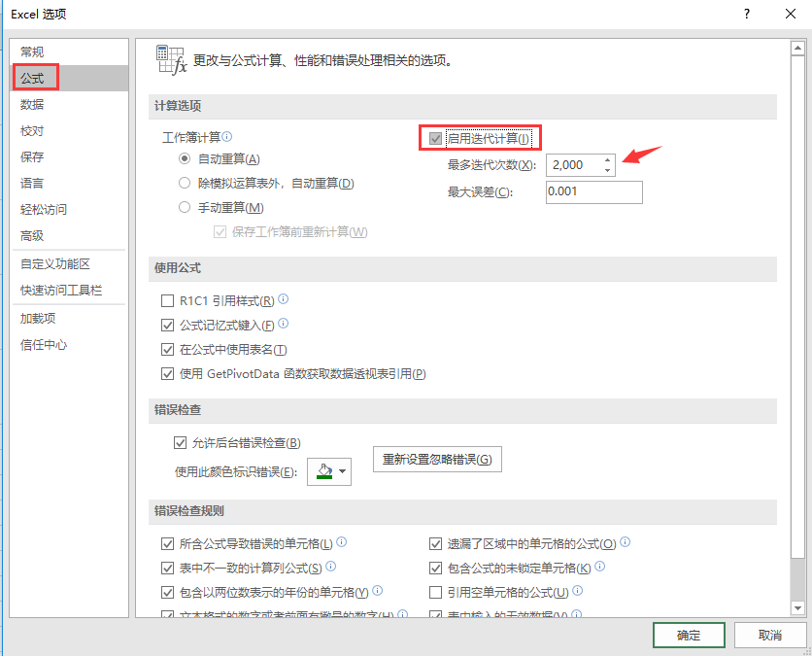Viewport: 812px width, 656px height.
Task: Toggle 表中不一致的计算列公式 checkbox
Action: (167, 568)
